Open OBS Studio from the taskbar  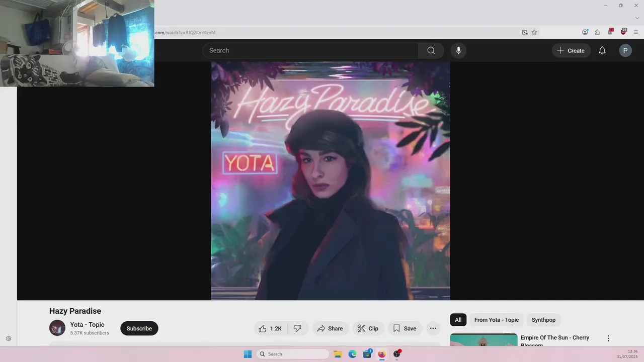click(397, 354)
